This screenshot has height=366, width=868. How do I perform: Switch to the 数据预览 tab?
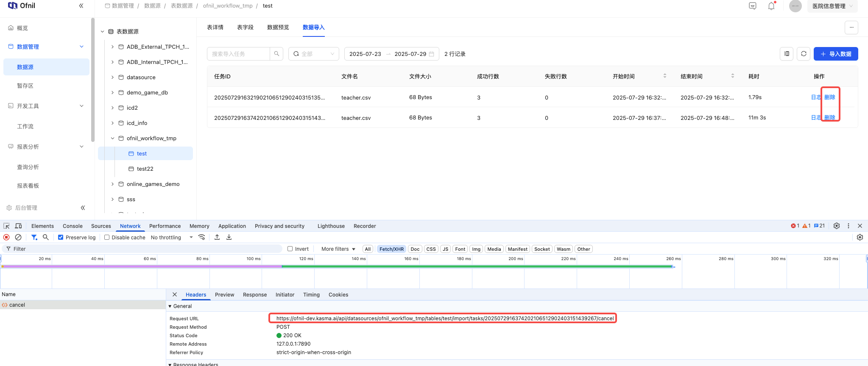point(278,27)
